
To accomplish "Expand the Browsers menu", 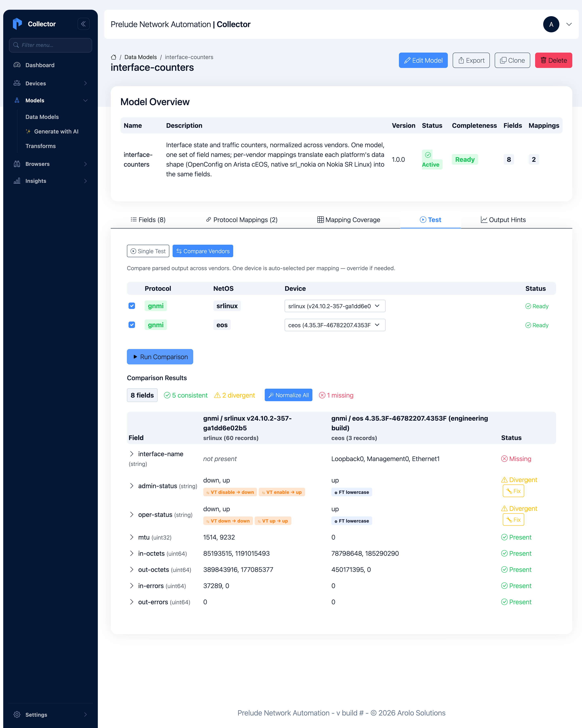I will tap(51, 164).
